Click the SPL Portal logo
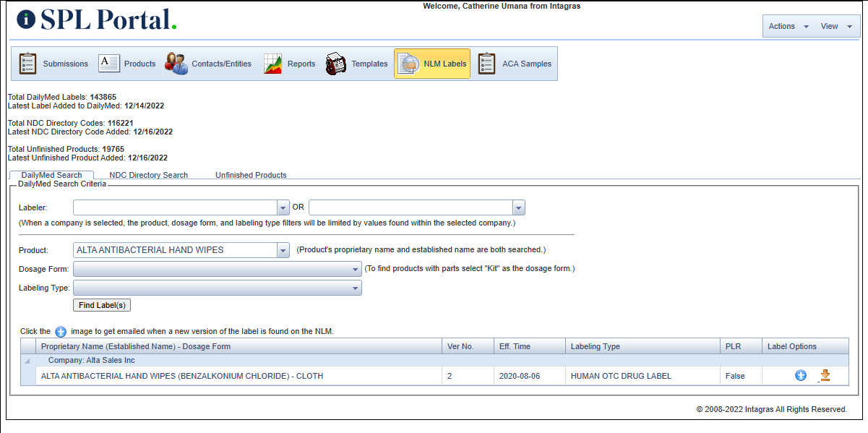Viewport: 868px width, 433px height. click(x=97, y=20)
